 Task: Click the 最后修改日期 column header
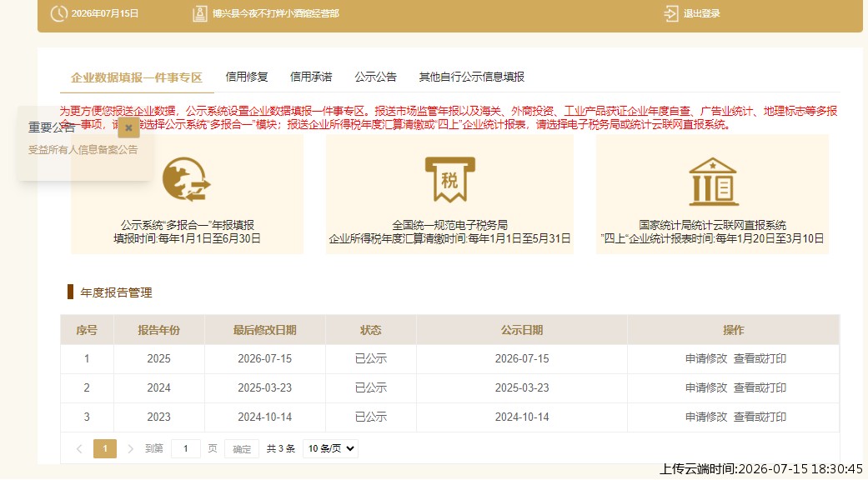pyautogui.click(x=264, y=330)
